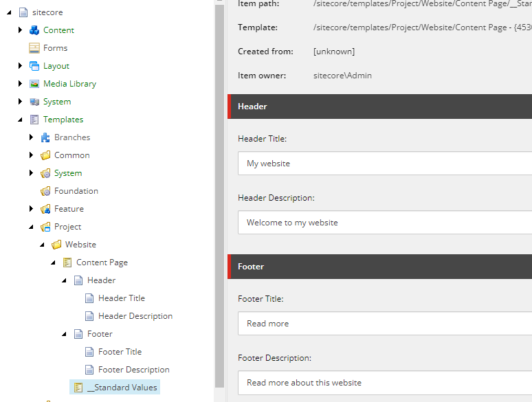
Task: Click the Foundation folder icon
Action: [45, 191]
